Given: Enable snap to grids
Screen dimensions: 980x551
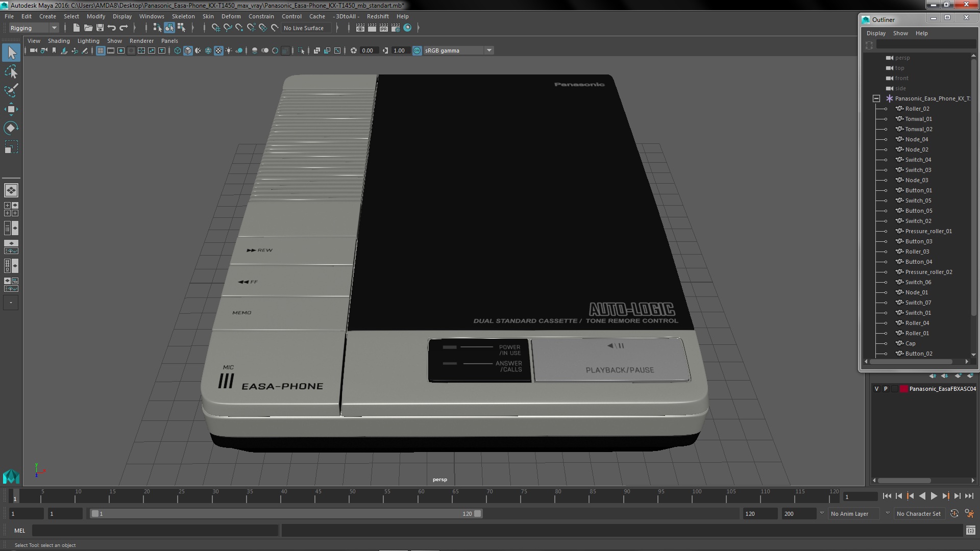Looking at the screenshot, I should pyautogui.click(x=216, y=28).
